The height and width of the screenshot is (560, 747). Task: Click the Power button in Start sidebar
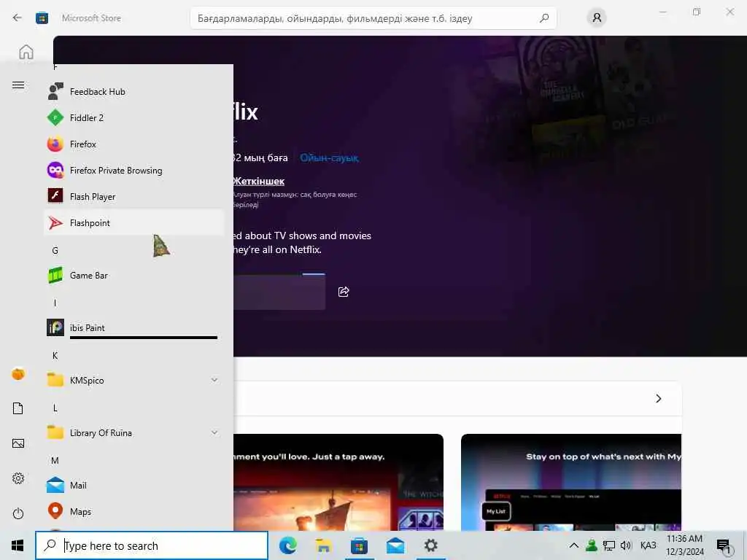(18, 513)
